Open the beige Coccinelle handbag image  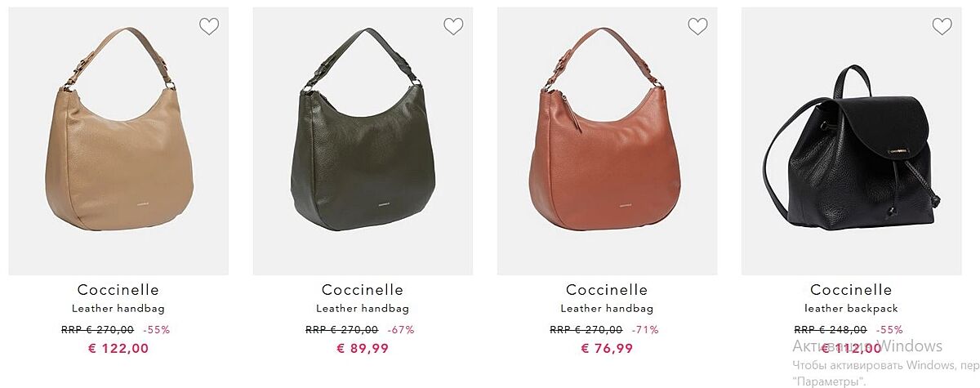pyautogui.click(x=118, y=141)
